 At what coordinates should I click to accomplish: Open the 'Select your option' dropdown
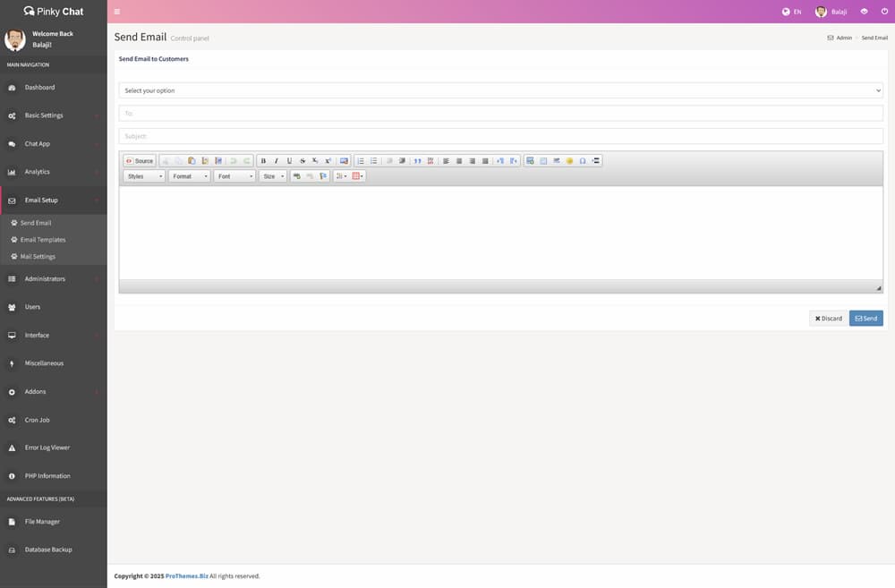coord(500,90)
